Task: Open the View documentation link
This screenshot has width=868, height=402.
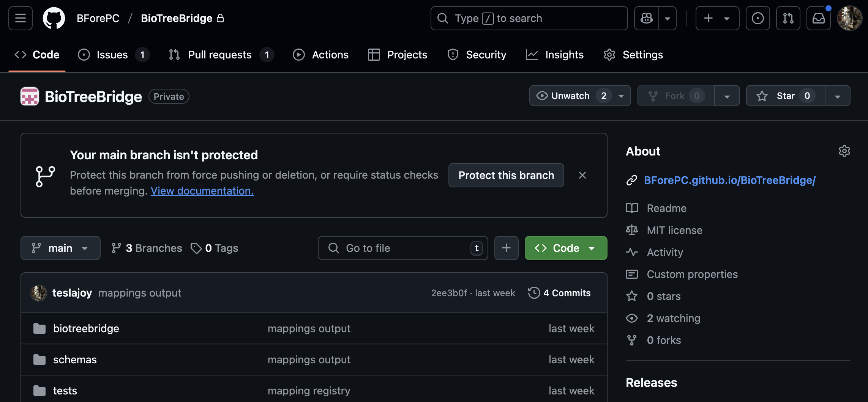Action: 202,191
